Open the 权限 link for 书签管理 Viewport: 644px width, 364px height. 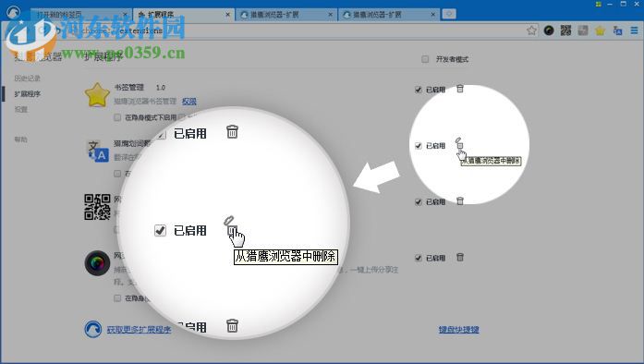point(188,102)
